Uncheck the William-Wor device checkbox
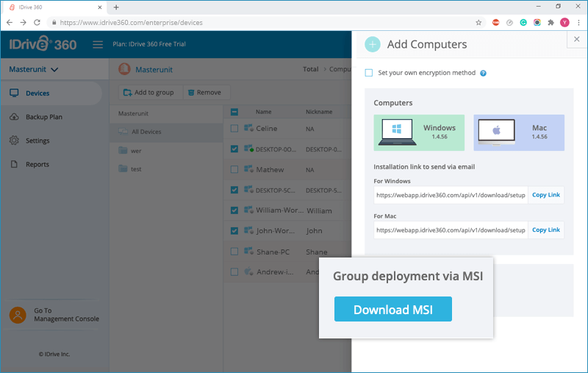The image size is (588, 373). point(234,210)
